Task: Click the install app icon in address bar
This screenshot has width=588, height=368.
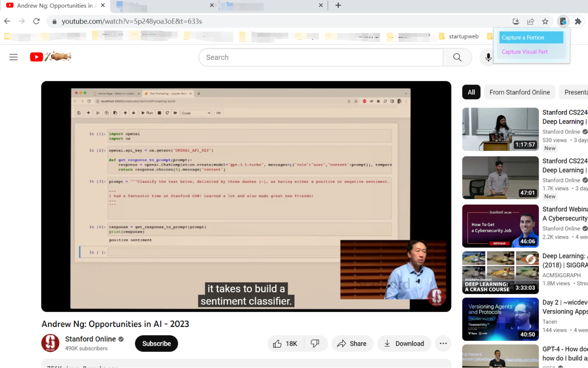Action: 516,21
